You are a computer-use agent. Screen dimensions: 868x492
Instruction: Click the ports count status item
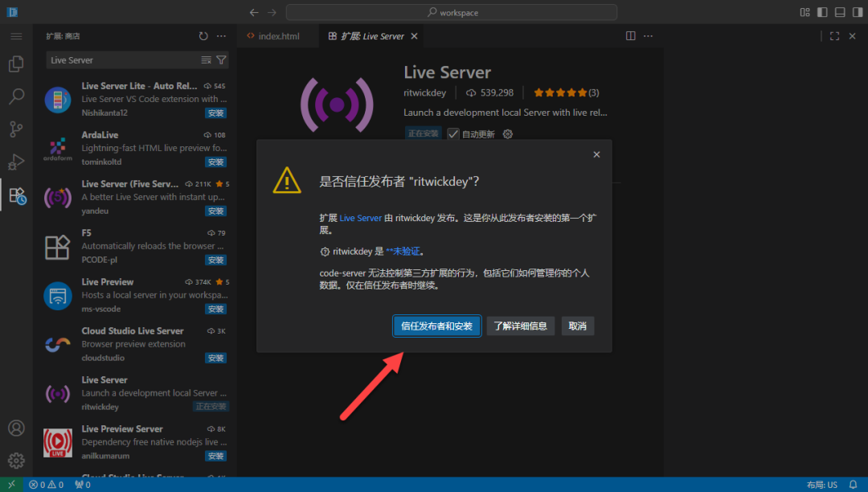(83, 485)
